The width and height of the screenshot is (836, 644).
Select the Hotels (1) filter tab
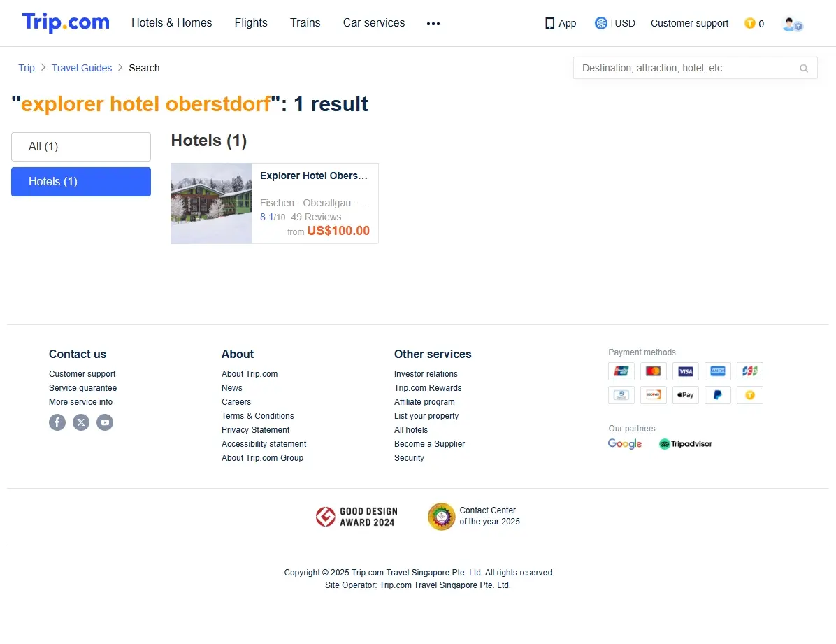coord(81,182)
